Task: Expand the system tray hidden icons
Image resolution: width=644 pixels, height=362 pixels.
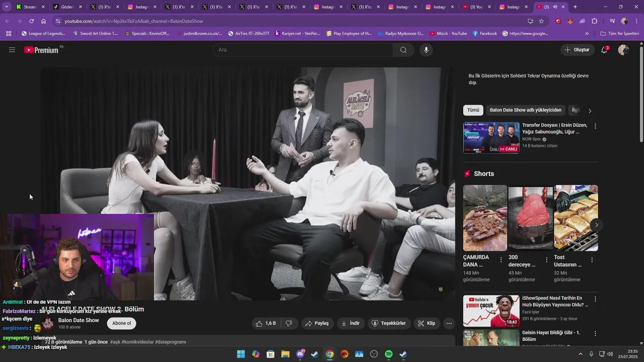Action: pos(580,354)
